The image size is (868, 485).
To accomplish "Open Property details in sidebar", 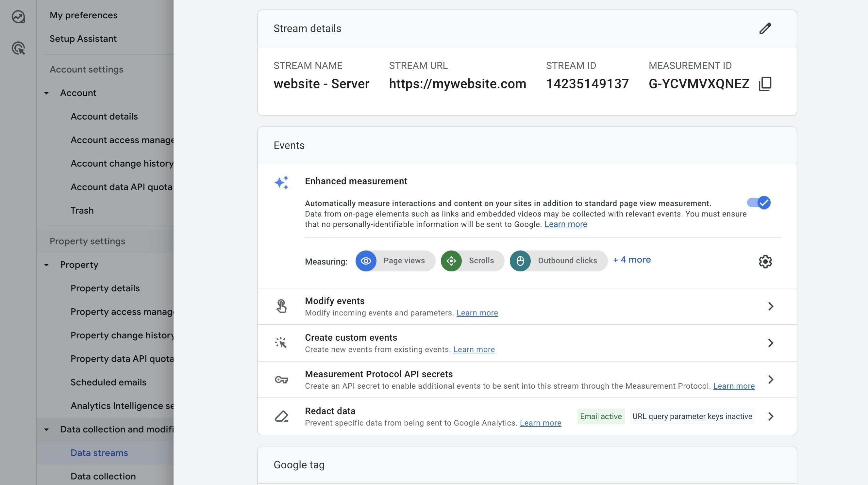I will 105,288.
